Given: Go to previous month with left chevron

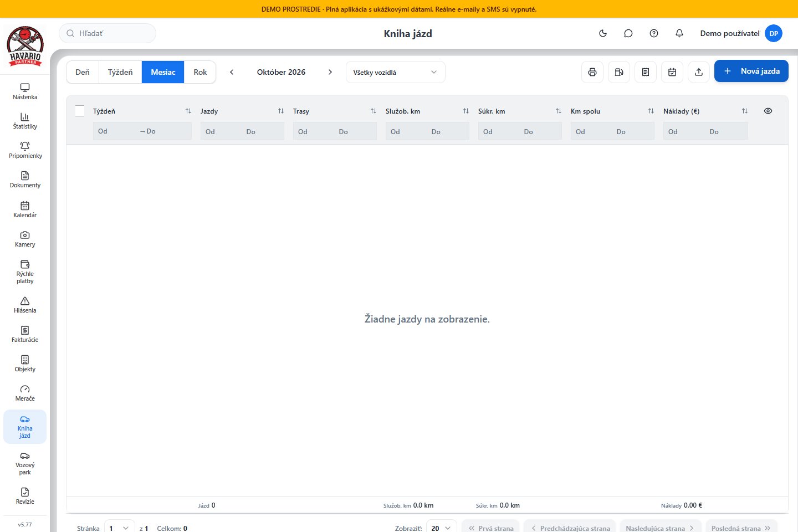Looking at the screenshot, I should [x=232, y=72].
